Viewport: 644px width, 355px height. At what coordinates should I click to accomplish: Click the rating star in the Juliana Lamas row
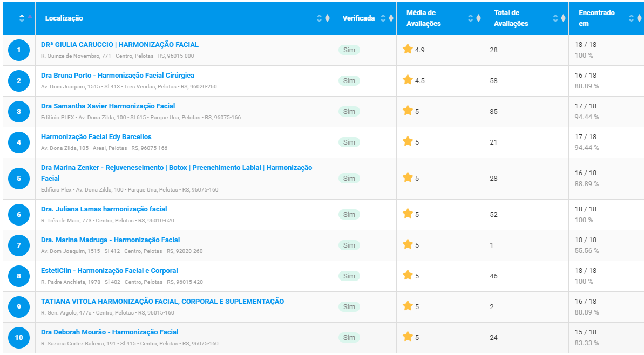click(x=408, y=214)
